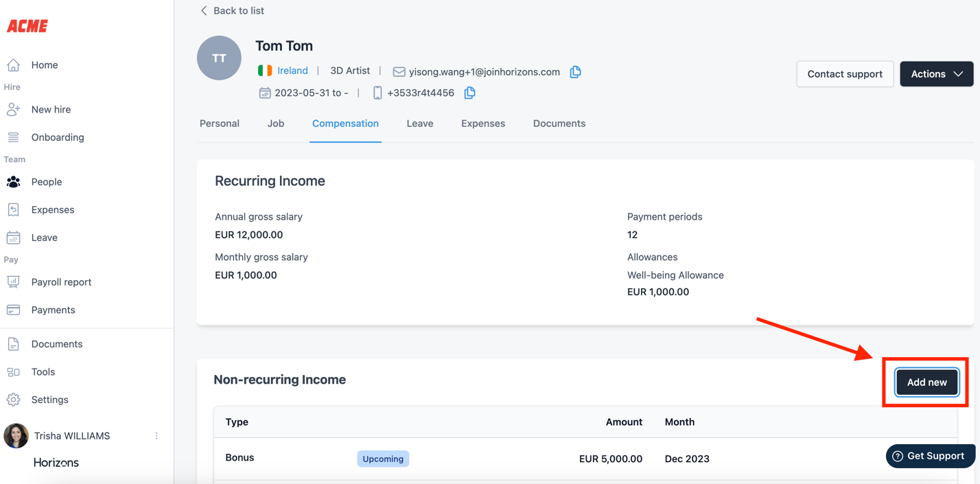Copy the phone number using copy icon
This screenshot has height=484, width=980.
coord(469,93)
